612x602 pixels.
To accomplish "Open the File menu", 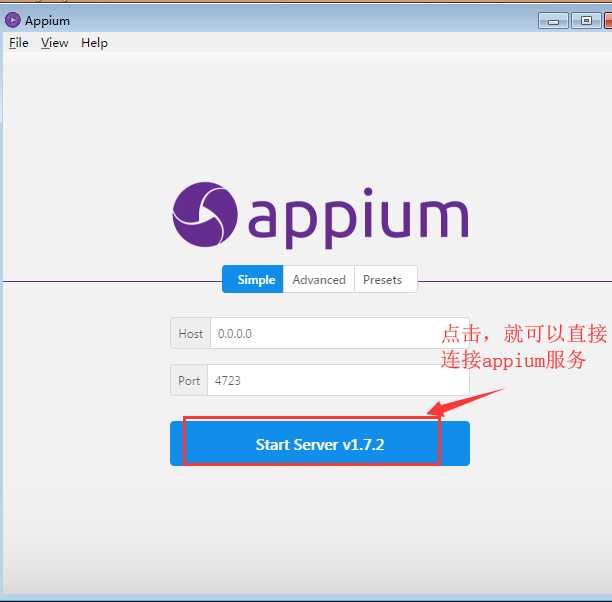I will [19, 43].
